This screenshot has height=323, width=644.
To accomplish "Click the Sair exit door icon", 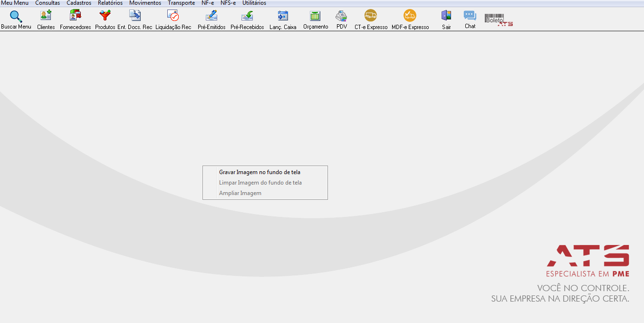I will pos(446,16).
